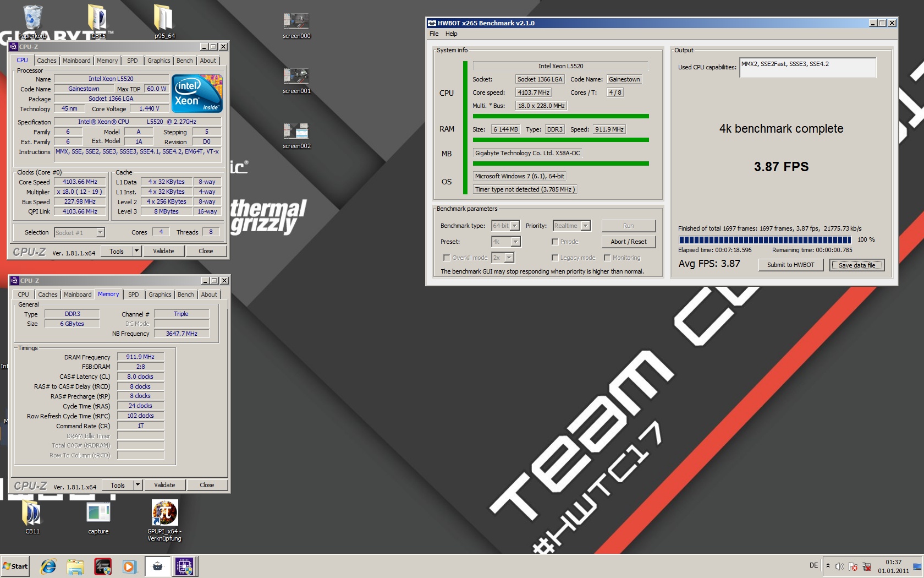The height and width of the screenshot is (578, 924).
Task: Switch to Graphics tab in lower CPU-Z
Action: (x=160, y=295)
